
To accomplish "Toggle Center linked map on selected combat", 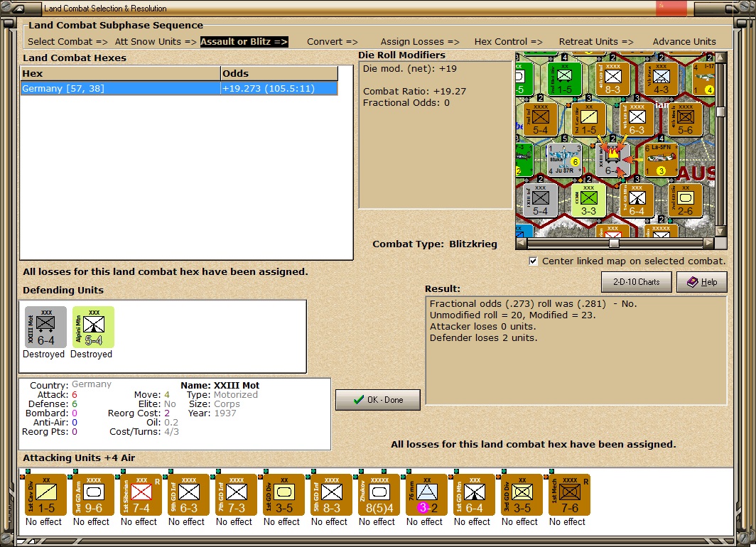I will [533, 261].
